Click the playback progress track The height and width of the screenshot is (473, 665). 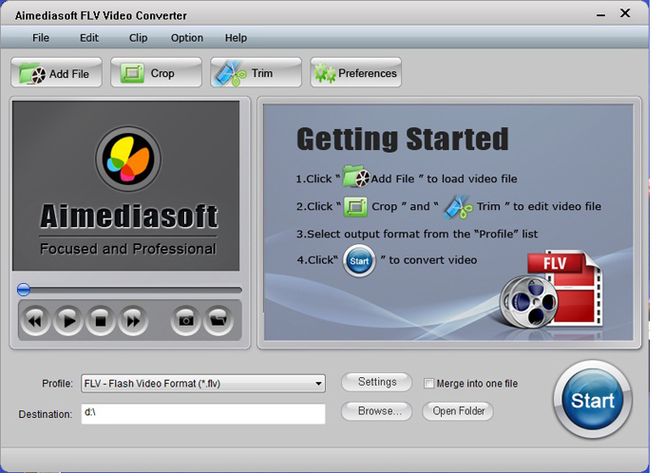pos(129,290)
